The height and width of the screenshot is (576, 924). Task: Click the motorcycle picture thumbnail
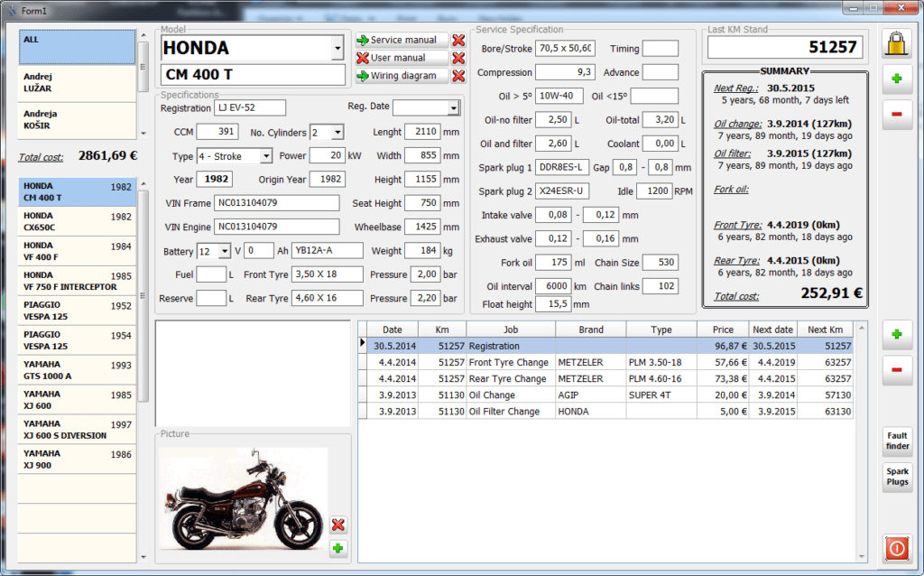tap(243, 498)
